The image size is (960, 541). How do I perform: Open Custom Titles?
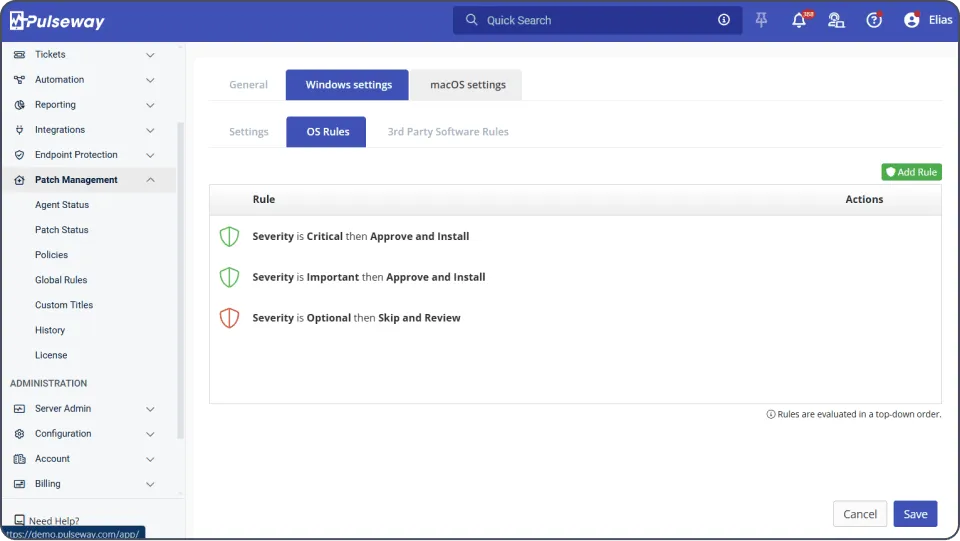pos(64,305)
